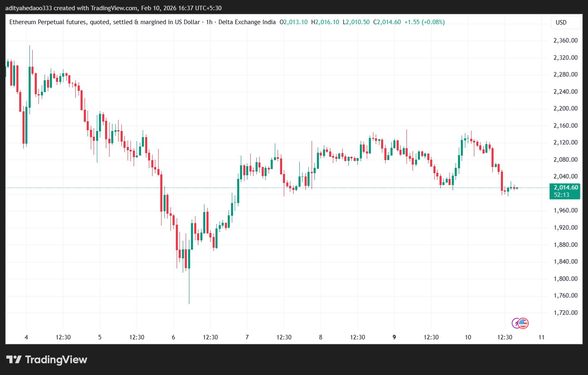The height and width of the screenshot is (375, 588).
Task: Click the TradingView wordmark text
Action: [x=56, y=360]
